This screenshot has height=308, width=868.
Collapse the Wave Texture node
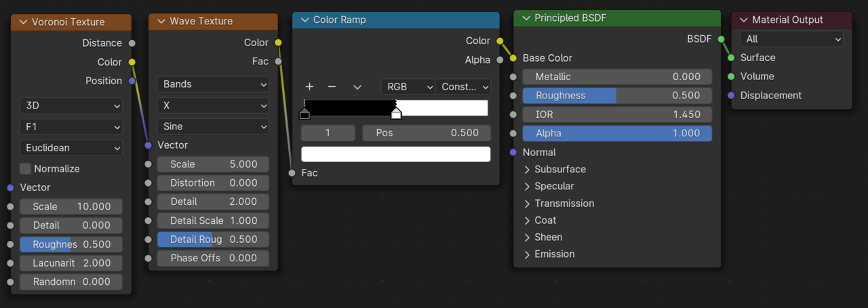(161, 22)
